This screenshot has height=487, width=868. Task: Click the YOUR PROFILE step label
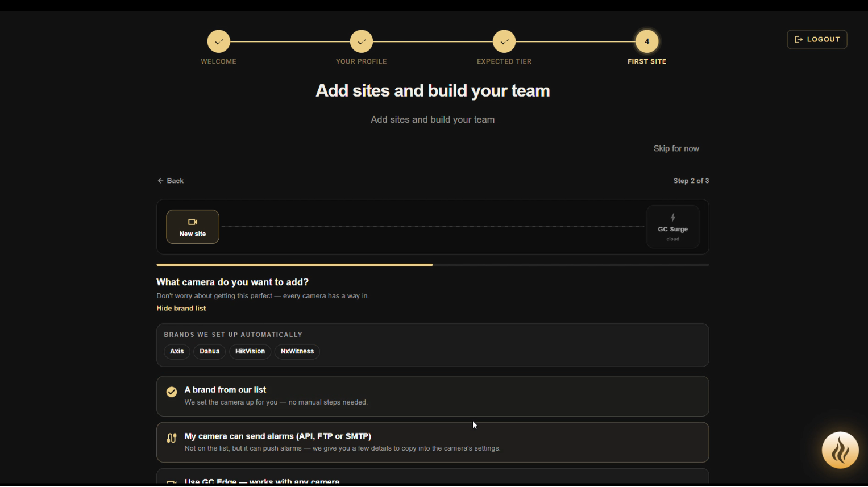(362, 61)
